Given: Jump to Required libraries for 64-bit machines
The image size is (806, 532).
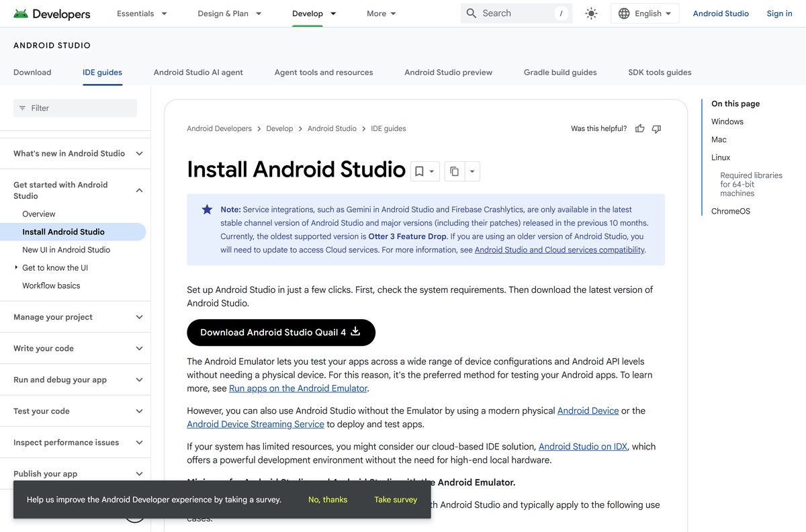Looking at the screenshot, I should click(x=751, y=184).
